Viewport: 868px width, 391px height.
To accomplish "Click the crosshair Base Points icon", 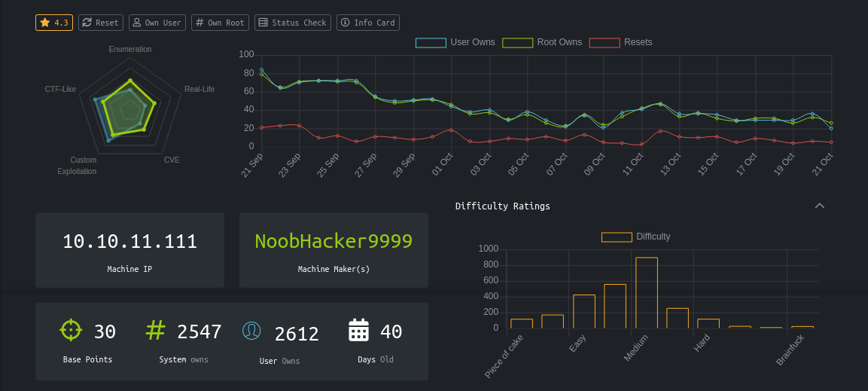I will coord(71,330).
